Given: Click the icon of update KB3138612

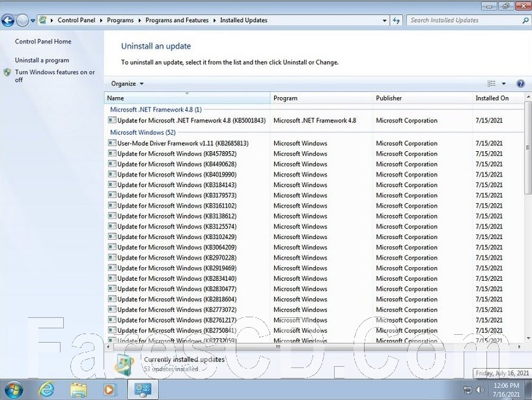Looking at the screenshot, I should [112, 216].
